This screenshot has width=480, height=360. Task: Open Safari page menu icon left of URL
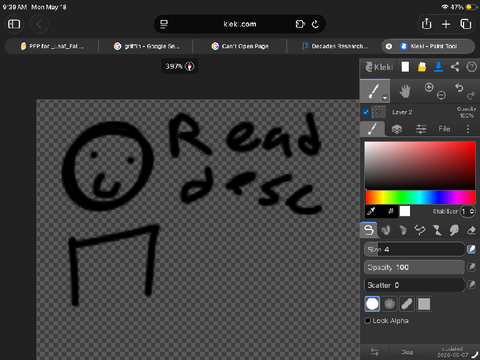pos(164,24)
